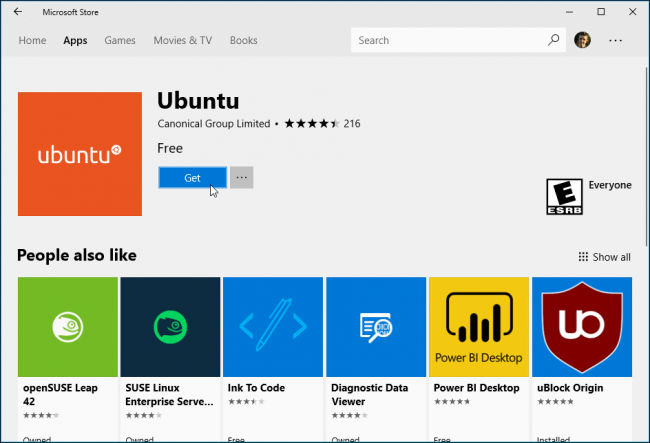
Task: Go to the Home tab
Action: [x=32, y=40]
